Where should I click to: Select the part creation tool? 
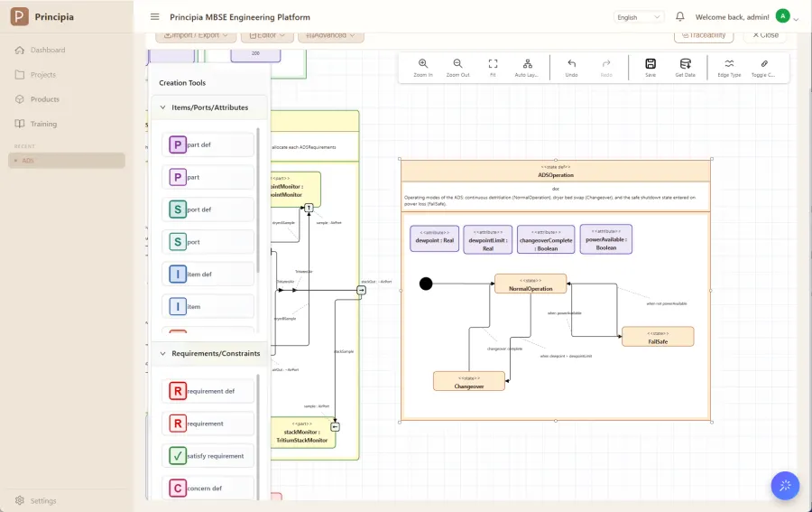click(x=208, y=177)
